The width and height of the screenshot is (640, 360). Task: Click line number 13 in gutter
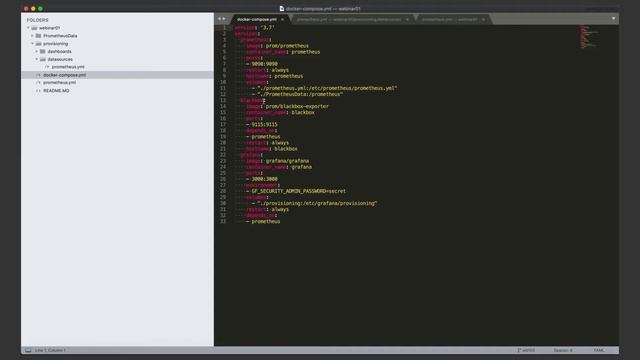point(223,100)
